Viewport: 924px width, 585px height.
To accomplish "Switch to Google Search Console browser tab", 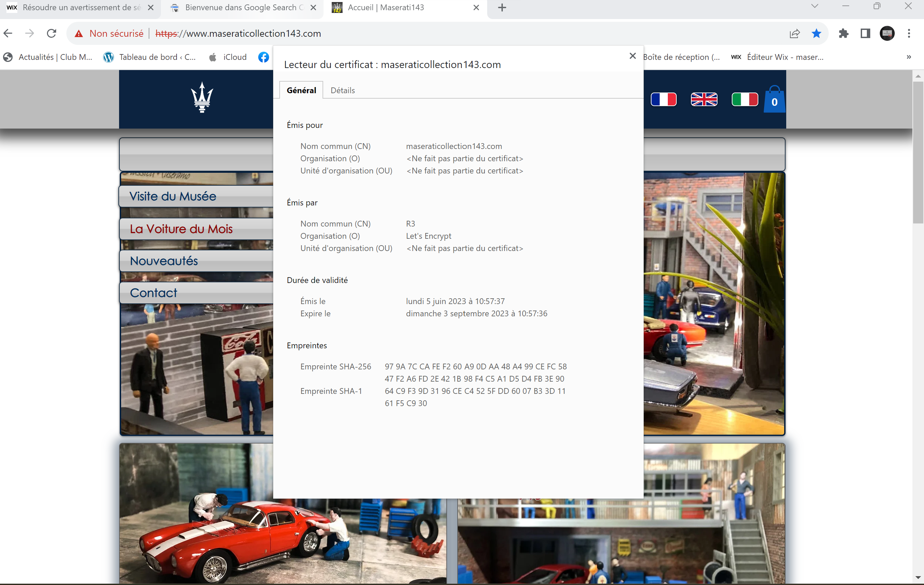I will coord(240,7).
